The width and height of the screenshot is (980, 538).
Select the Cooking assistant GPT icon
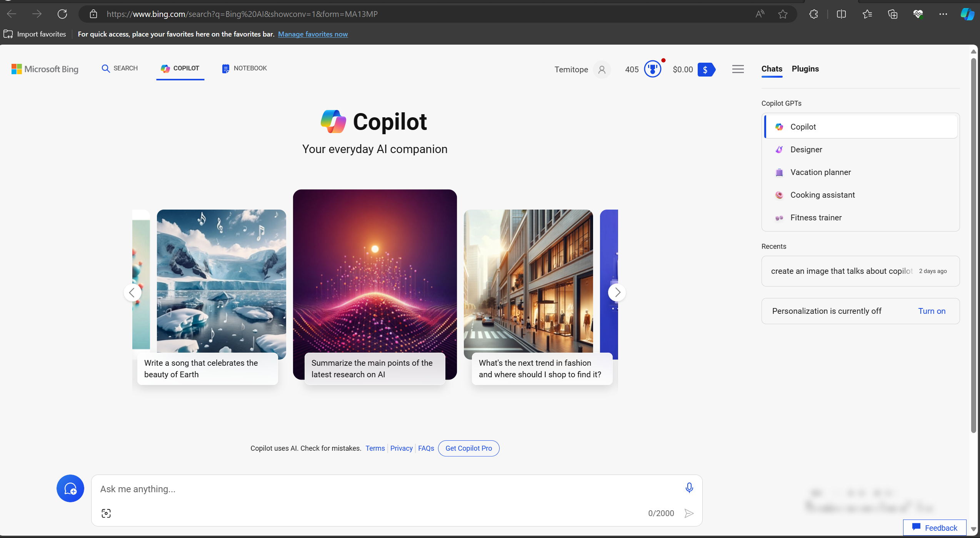point(780,195)
